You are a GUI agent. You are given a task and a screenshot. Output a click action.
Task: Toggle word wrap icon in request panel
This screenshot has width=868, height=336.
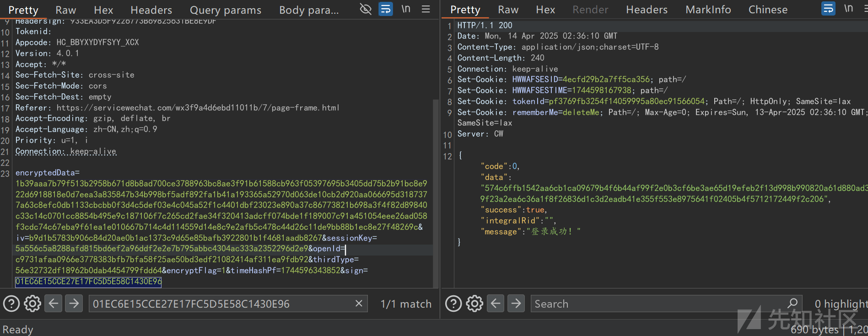(x=386, y=9)
